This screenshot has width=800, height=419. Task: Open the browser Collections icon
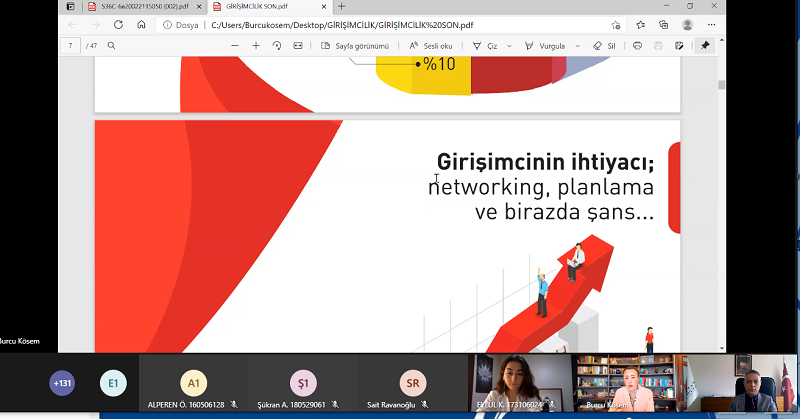click(664, 24)
